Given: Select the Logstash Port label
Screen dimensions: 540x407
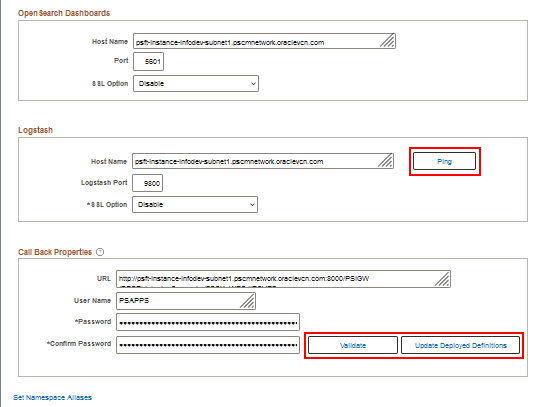Looking at the screenshot, I should pos(104,182).
